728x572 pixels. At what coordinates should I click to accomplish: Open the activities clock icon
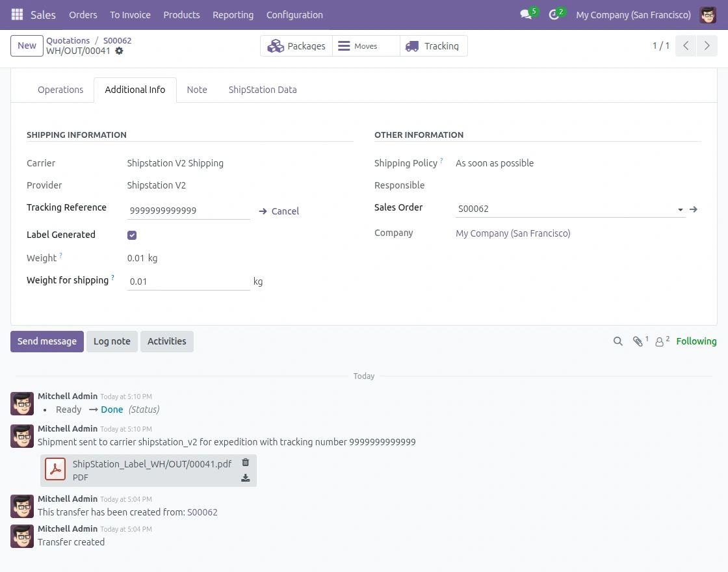[554, 14]
